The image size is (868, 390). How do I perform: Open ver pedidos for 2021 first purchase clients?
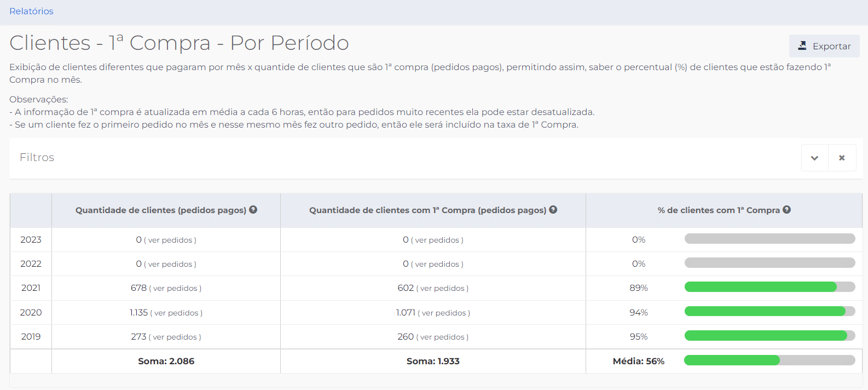coord(442,288)
